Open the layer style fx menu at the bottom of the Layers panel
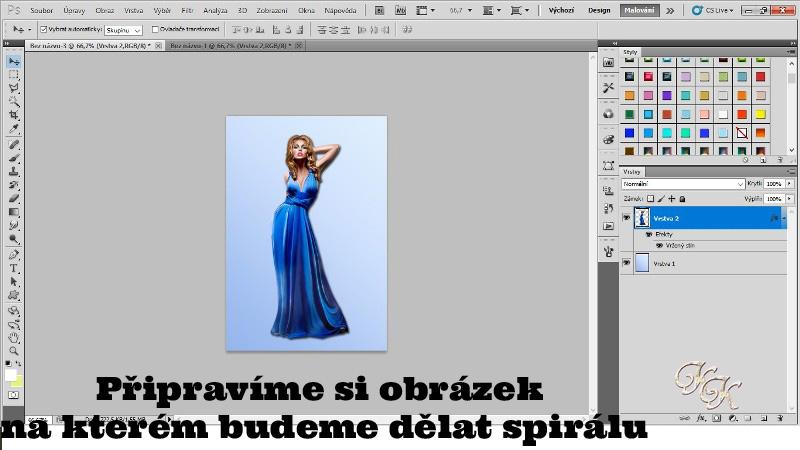 [x=701, y=418]
